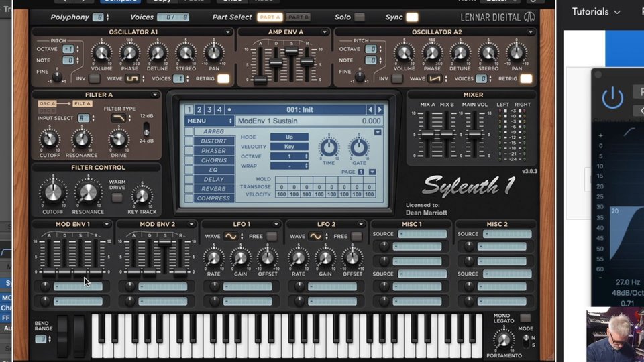Click the Portamento knob

coord(504,340)
